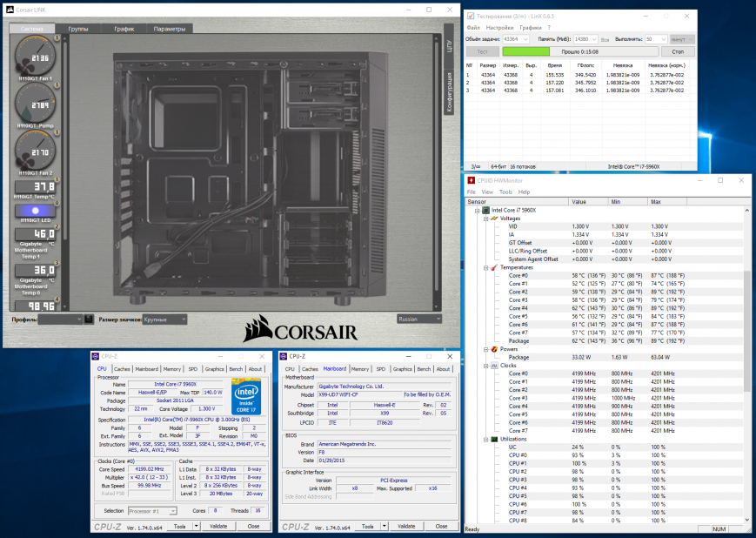Image resolution: width=756 pixels, height=538 pixels.
Task: Click the Intel Core i7 5960X chip icon
Action: click(x=486, y=211)
